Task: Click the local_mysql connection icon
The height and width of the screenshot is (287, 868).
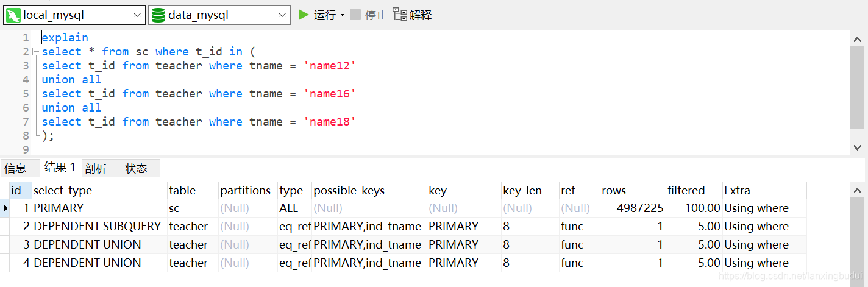Action: (13, 15)
